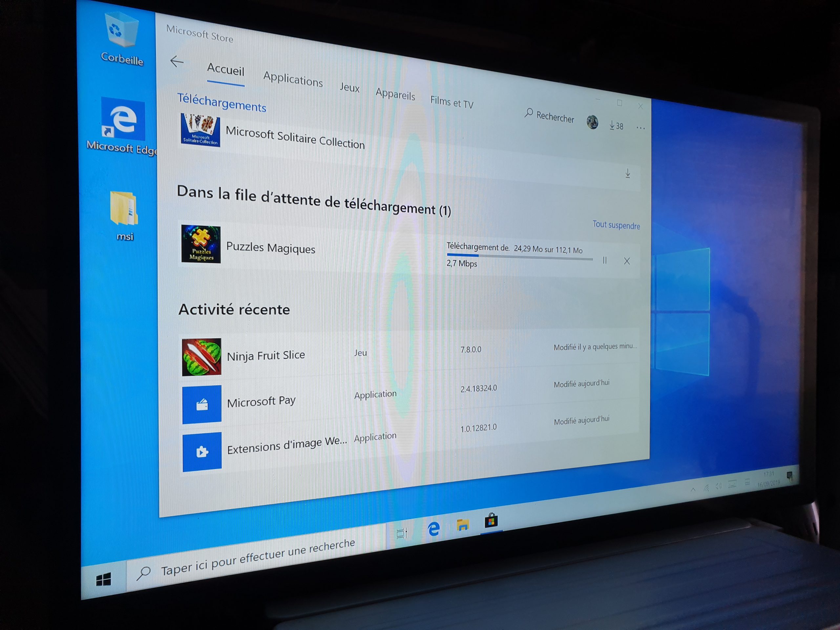Click download arrow for Microsoft Solitaire Collection
This screenshot has width=840, height=630.
click(628, 174)
